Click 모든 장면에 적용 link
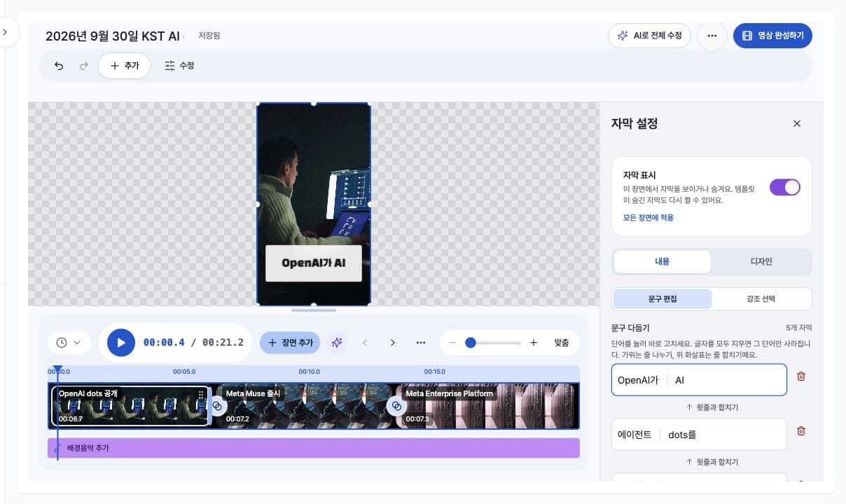The image size is (846, 504). (648, 218)
